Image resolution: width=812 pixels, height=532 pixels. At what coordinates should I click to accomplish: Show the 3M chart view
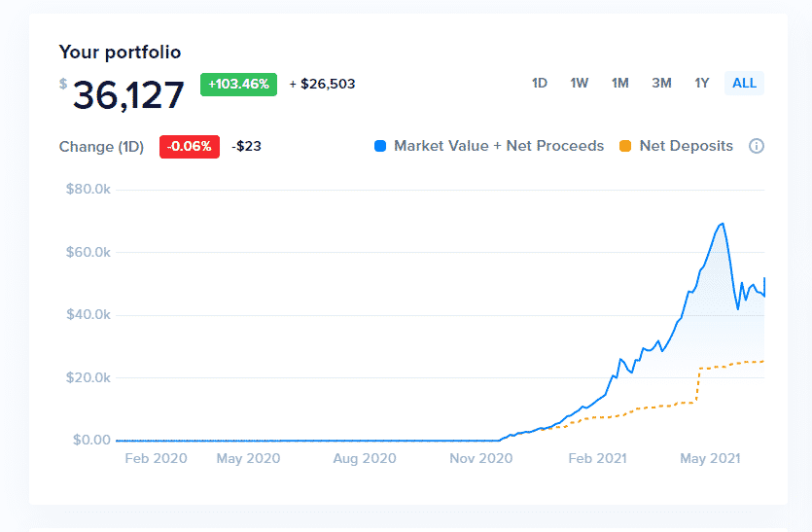[661, 84]
